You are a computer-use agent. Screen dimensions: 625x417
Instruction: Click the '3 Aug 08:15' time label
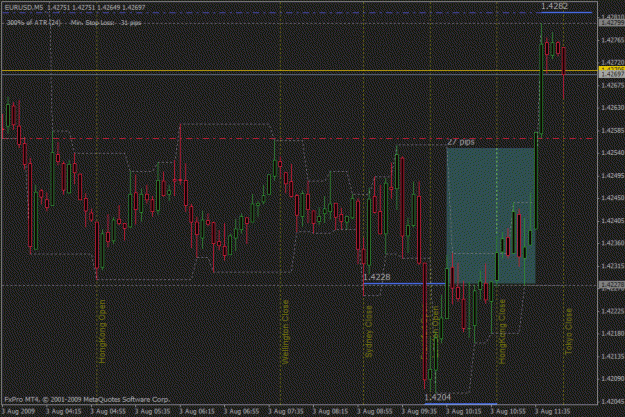click(x=330, y=411)
